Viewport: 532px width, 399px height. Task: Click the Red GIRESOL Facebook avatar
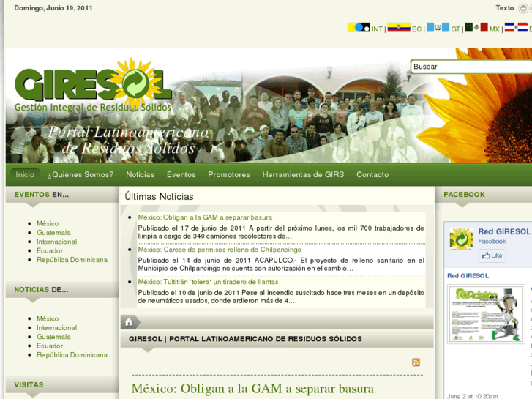tap(461, 239)
